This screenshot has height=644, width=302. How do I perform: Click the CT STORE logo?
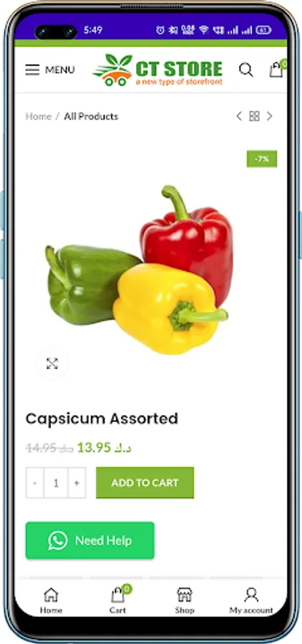[x=157, y=70]
